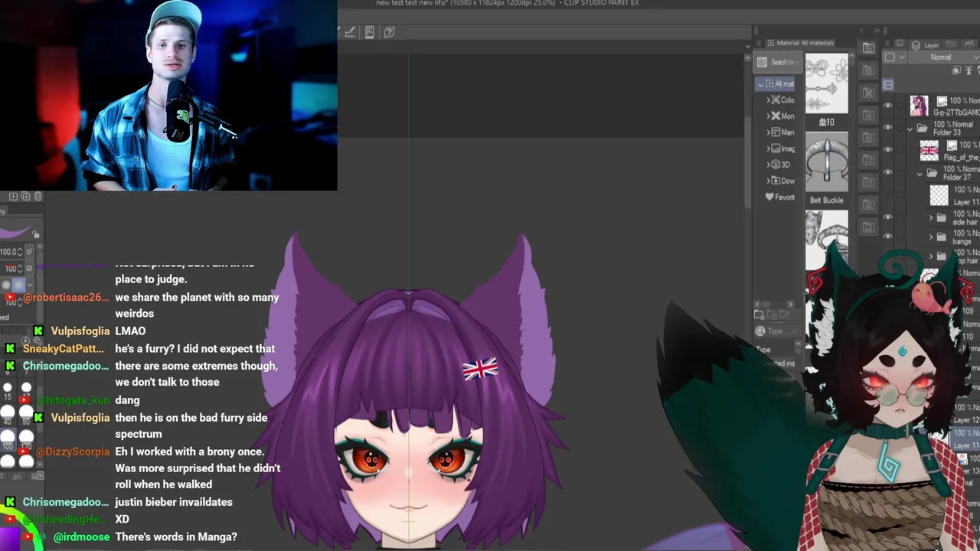The height and width of the screenshot is (551, 980).
Task: Expand the Image material category
Action: click(769, 148)
